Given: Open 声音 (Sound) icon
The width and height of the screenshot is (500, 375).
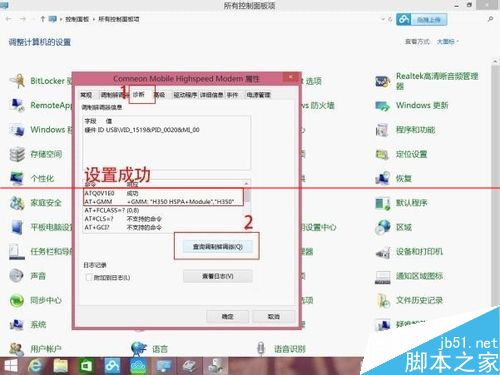Looking at the screenshot, I should (17, 276).
